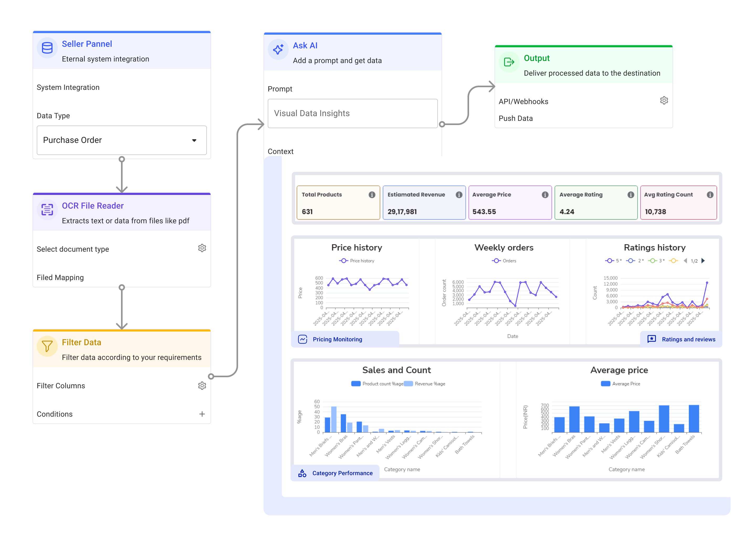Screen dimensions: 756x538
Task: Open the Pricing Monitoring tab
Action: tap(337, 339)
